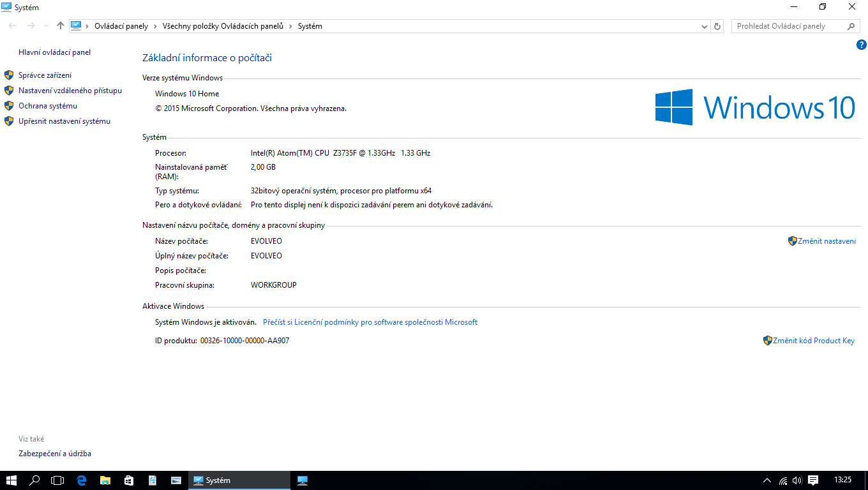The image size is (868, 490).
Task: Refresh the page with the refresh icon
Action: point(717,26)
